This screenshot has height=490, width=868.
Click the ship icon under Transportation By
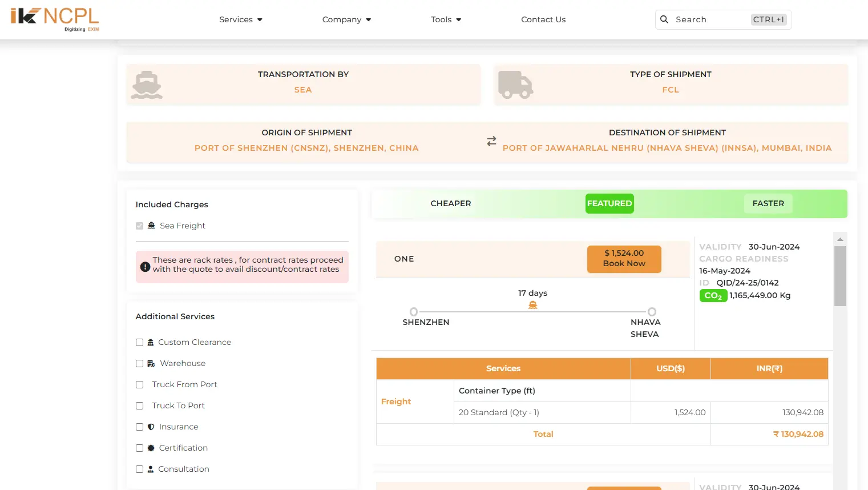147,85
